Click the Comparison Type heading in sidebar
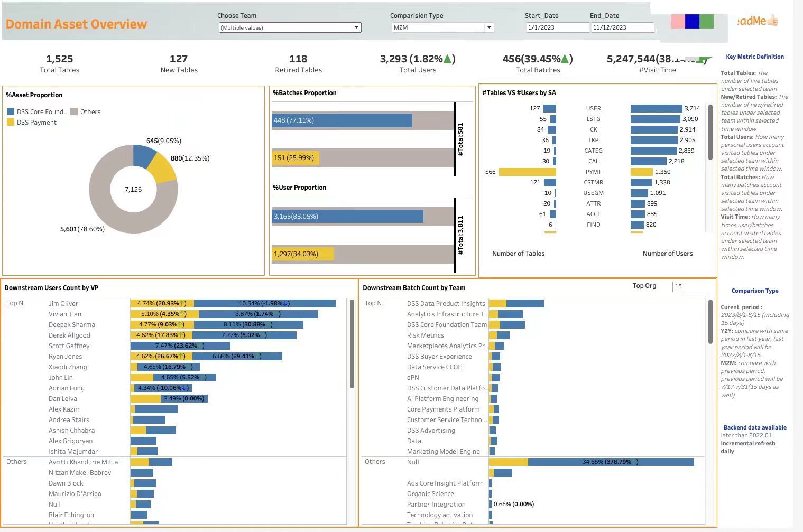Viewport: 803px width, 532px height. (754, 291)
